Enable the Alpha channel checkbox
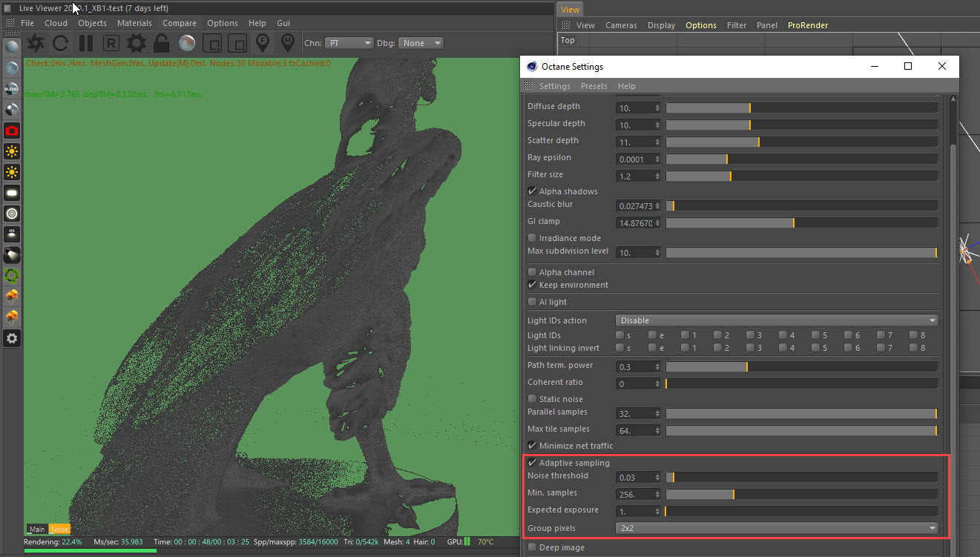The width and height of the screenshot is (980, 557). 532,272
